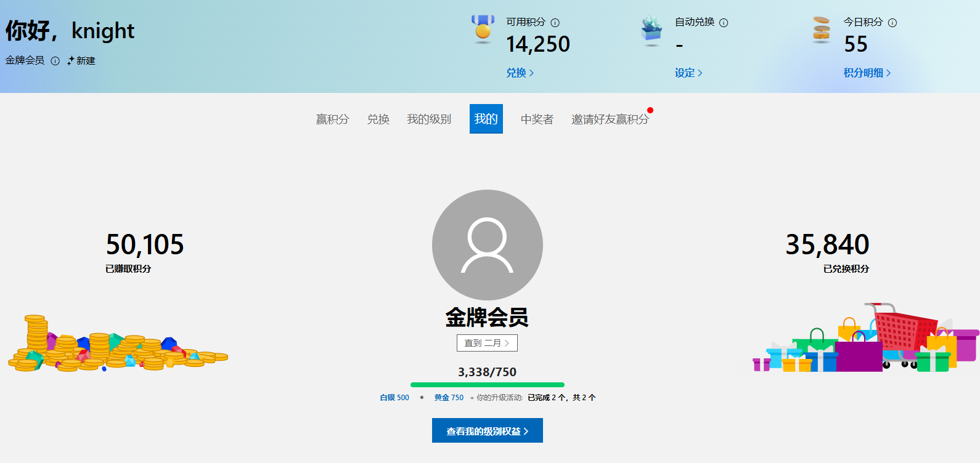Click the info icon beside 今日积分

(x=892, y=23)
